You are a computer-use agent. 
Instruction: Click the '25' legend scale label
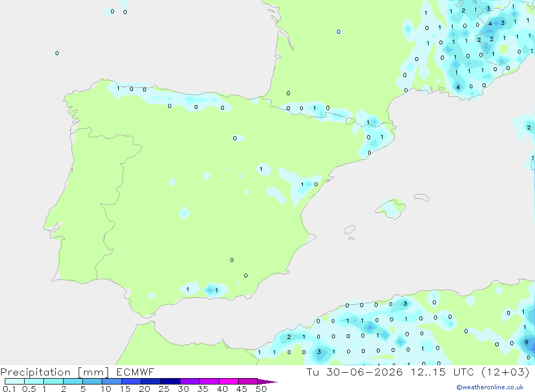click(164, 389)
